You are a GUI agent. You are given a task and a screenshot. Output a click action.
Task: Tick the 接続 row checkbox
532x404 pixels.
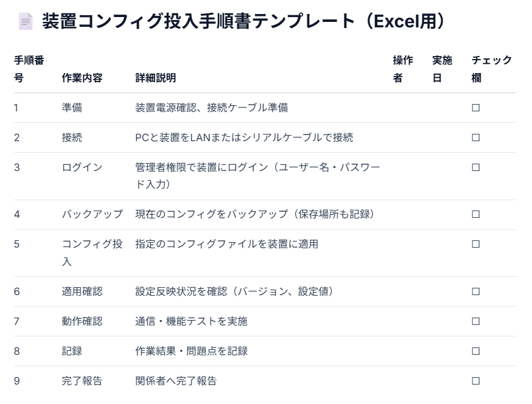(476, 138)
